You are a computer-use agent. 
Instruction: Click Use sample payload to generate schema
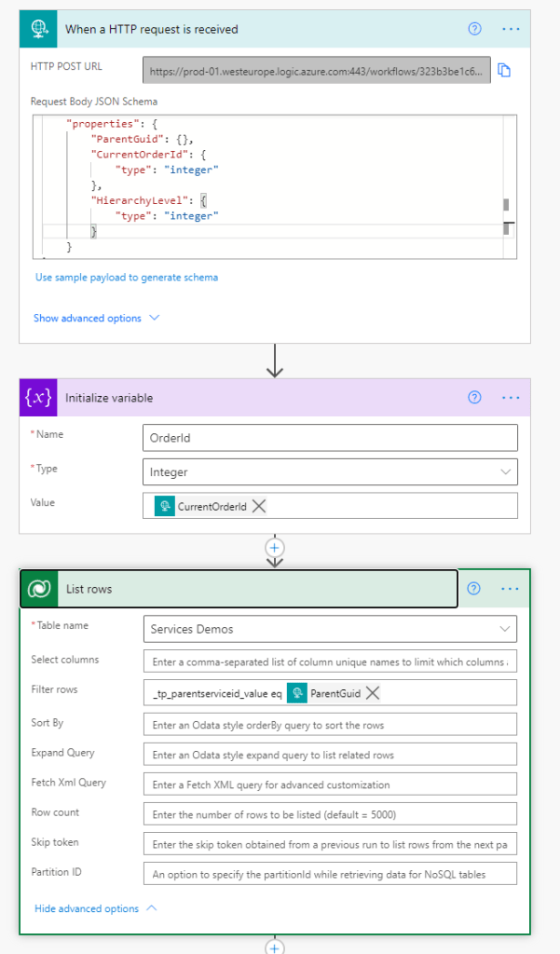coord(127,277)
